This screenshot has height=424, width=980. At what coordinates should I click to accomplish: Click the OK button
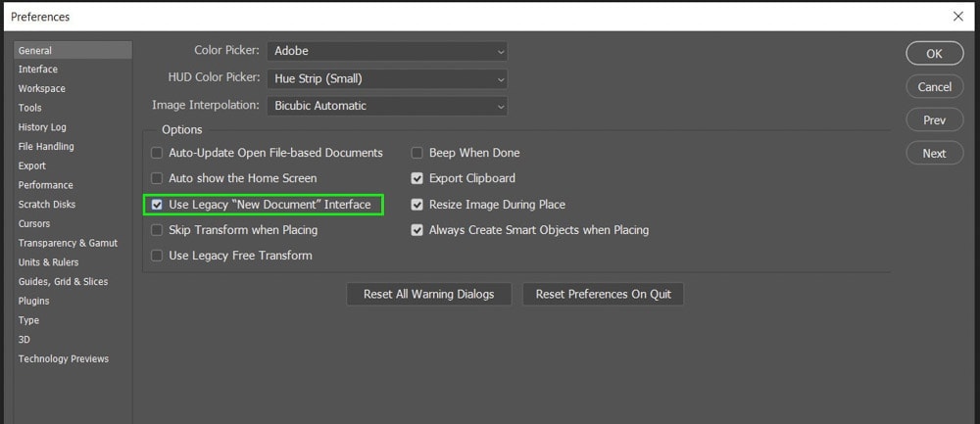934,54
